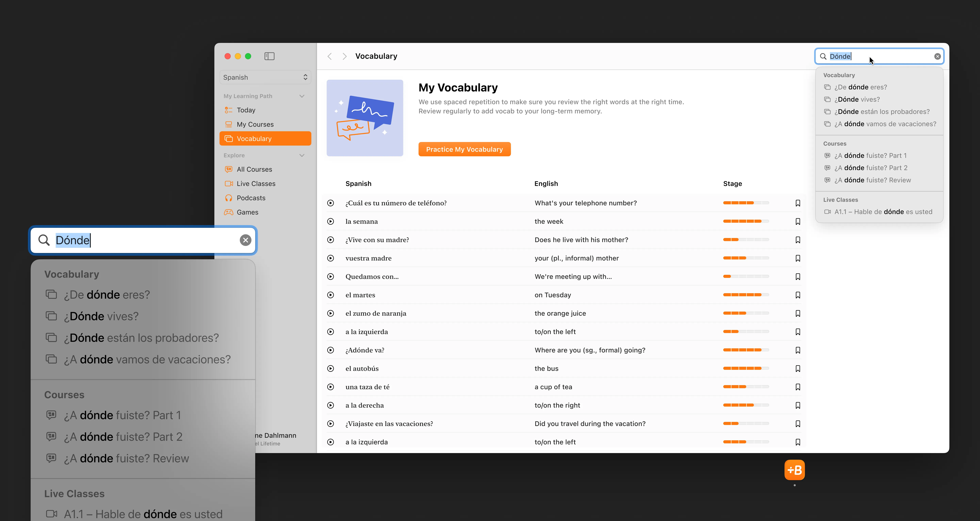
Task: Play audio for vuestra madre
Action: pos(331,258)
